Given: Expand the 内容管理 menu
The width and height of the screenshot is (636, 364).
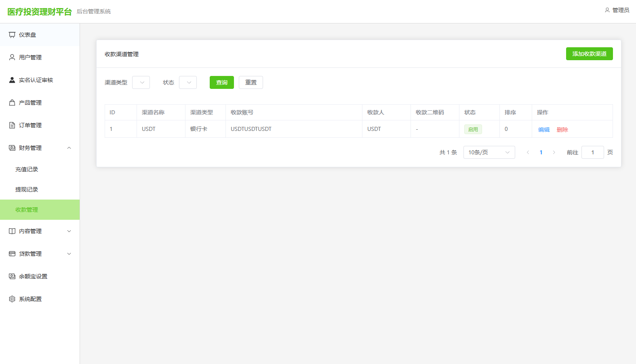Looking at the screenshot, I should point(40,231).
